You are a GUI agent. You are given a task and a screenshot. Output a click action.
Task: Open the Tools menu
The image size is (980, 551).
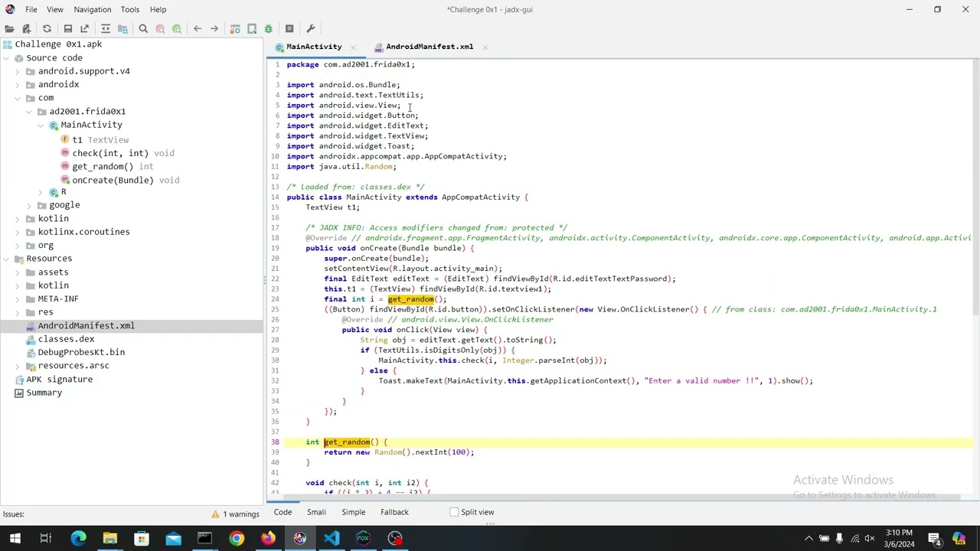(130, 9)
